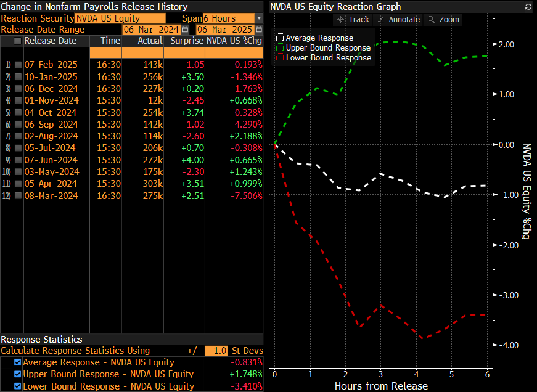Viewport: 537px width, 392px height.
Task: Uncheck Lower Bound Response - NVDA US Equity checkbox
Action: [x=17, y=386]
